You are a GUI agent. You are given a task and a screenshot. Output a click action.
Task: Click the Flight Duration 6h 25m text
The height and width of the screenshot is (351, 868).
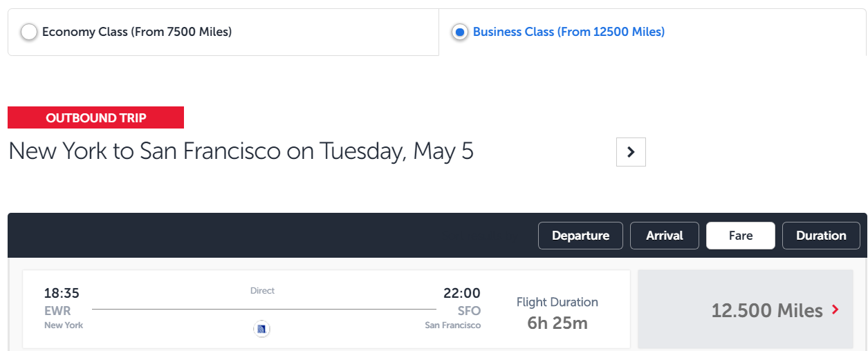click(x=557, y=313)
